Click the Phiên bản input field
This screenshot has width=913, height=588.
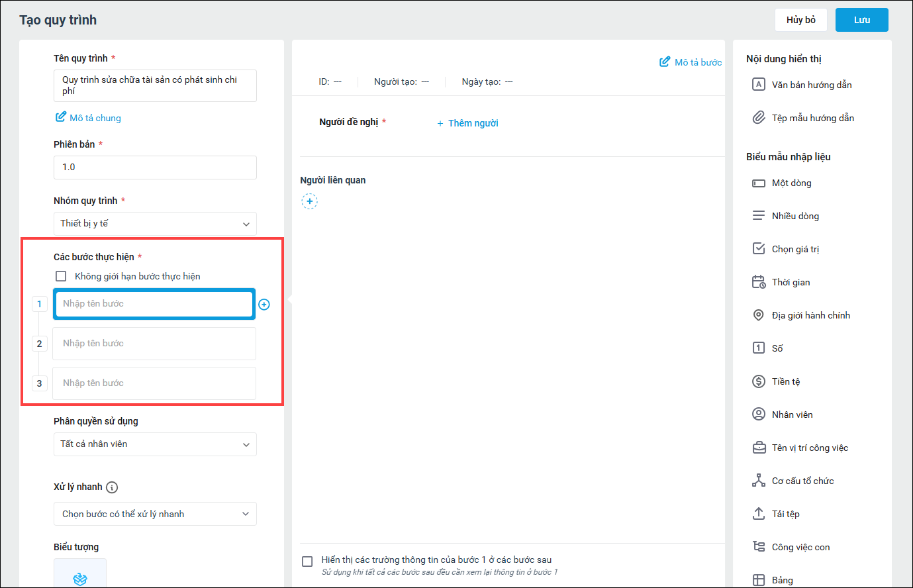[x=155, y=168]
